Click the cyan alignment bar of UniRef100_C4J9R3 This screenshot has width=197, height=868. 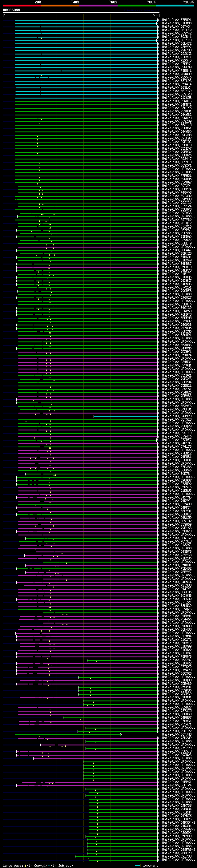126,416
